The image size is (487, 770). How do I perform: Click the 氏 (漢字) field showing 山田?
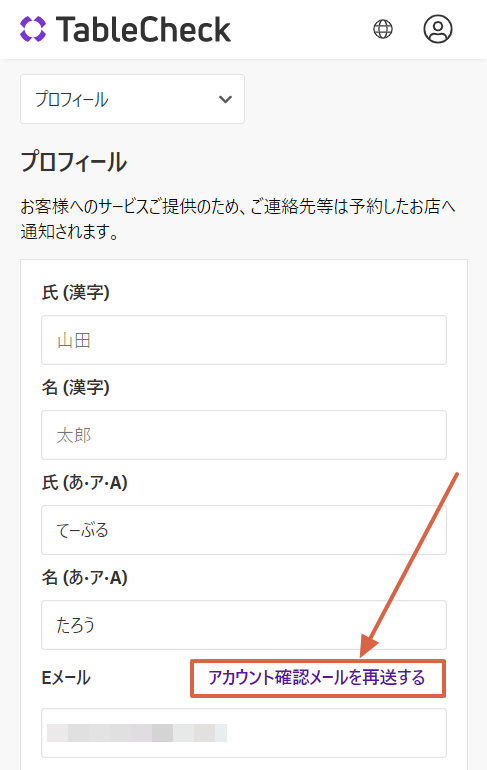coord(244,340)
